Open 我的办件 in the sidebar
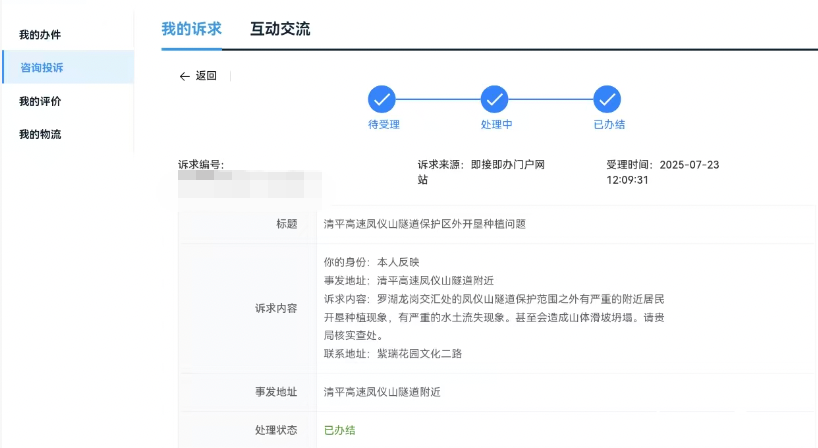This screenshot has height=448, width=818. point(40,35)
